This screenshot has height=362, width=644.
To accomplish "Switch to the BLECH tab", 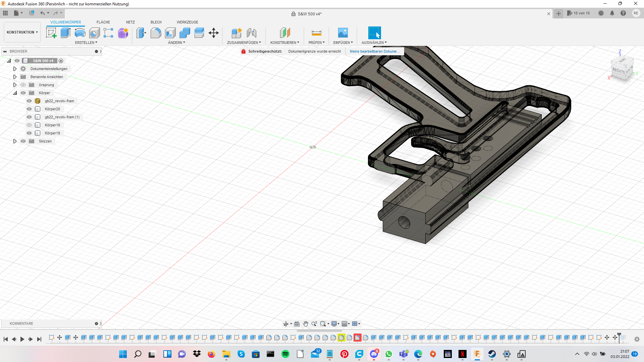I will point(156,22).
